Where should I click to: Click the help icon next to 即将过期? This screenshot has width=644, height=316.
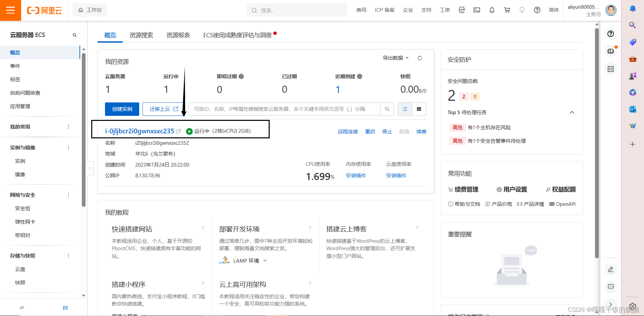click(x=241, y=76)
